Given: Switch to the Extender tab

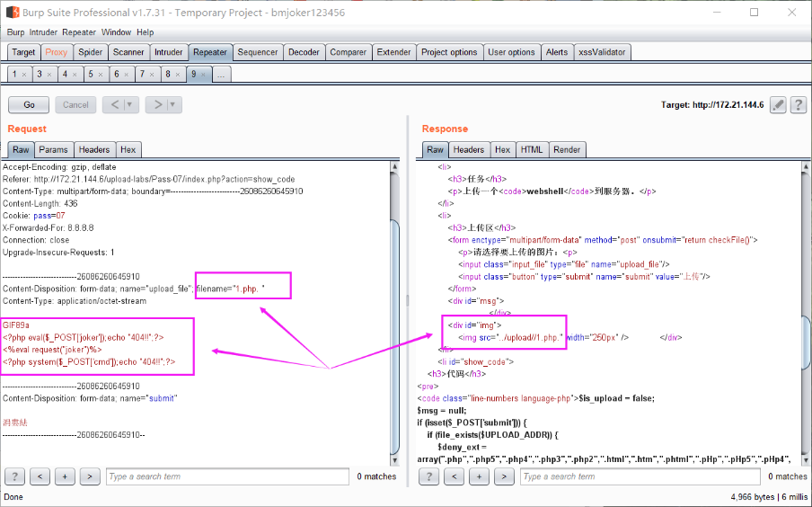Looking at the screenshot, I should pos(393,52).
